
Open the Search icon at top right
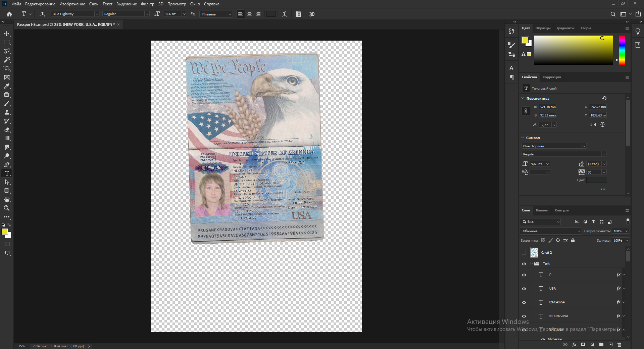point(613,14)
